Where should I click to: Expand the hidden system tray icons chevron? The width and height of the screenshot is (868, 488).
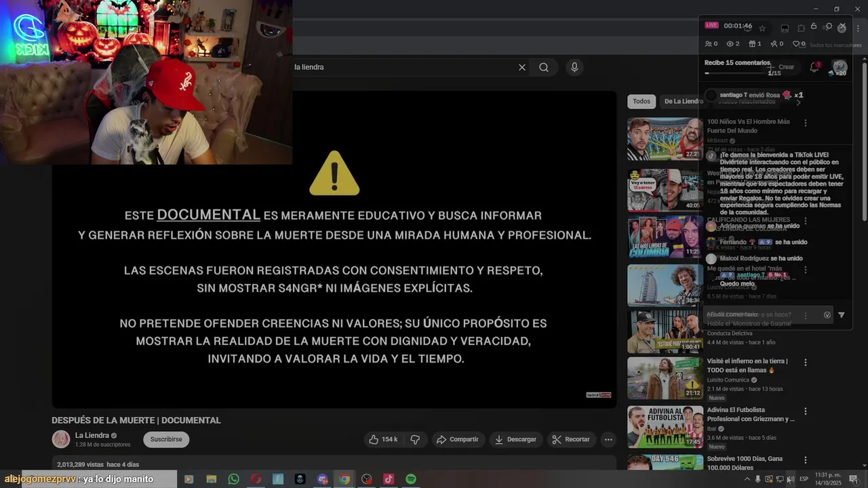pos(747,479)
